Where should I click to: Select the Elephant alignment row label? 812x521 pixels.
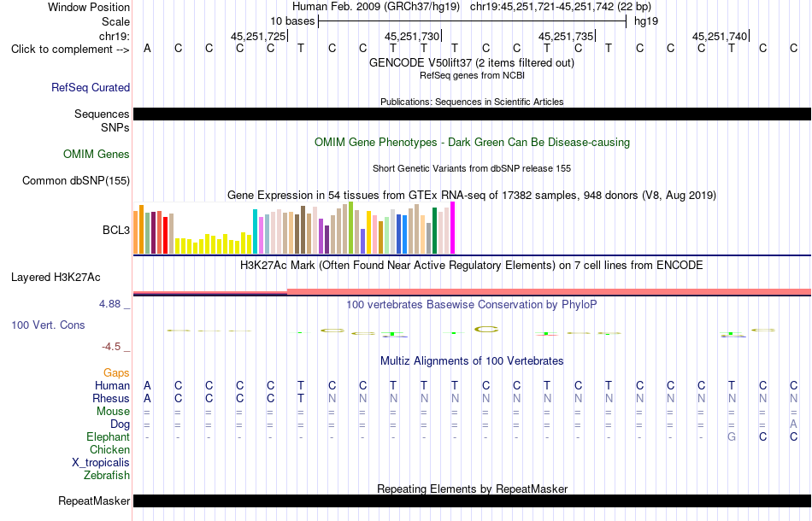pyautogui.click(x=108, y=436)
